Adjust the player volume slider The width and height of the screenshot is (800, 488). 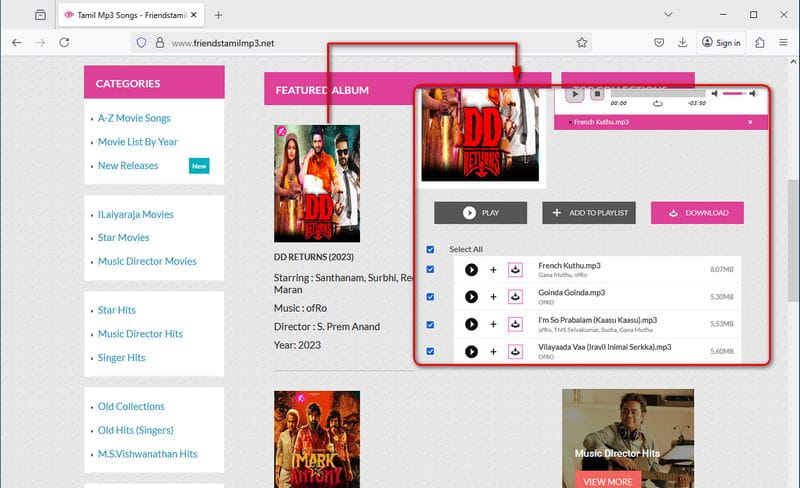(x=734, y=93)
